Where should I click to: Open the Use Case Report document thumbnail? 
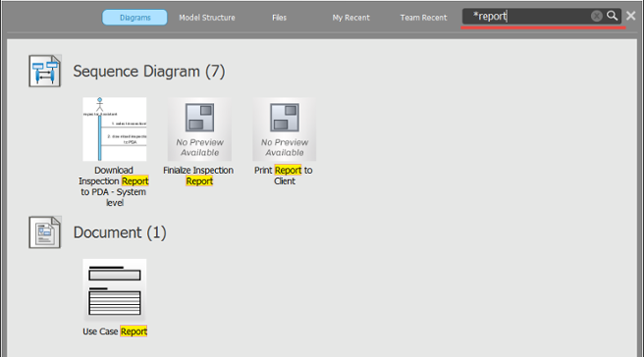click(x=115, y=290)
